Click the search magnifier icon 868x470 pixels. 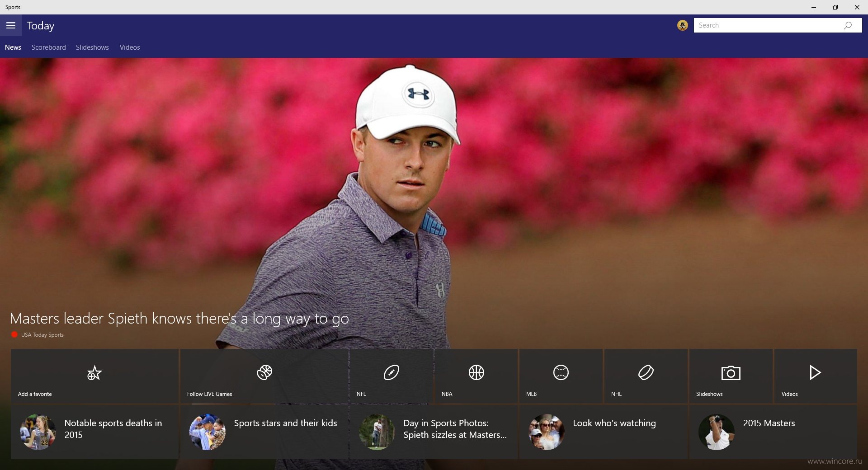(x=848, y=25)
